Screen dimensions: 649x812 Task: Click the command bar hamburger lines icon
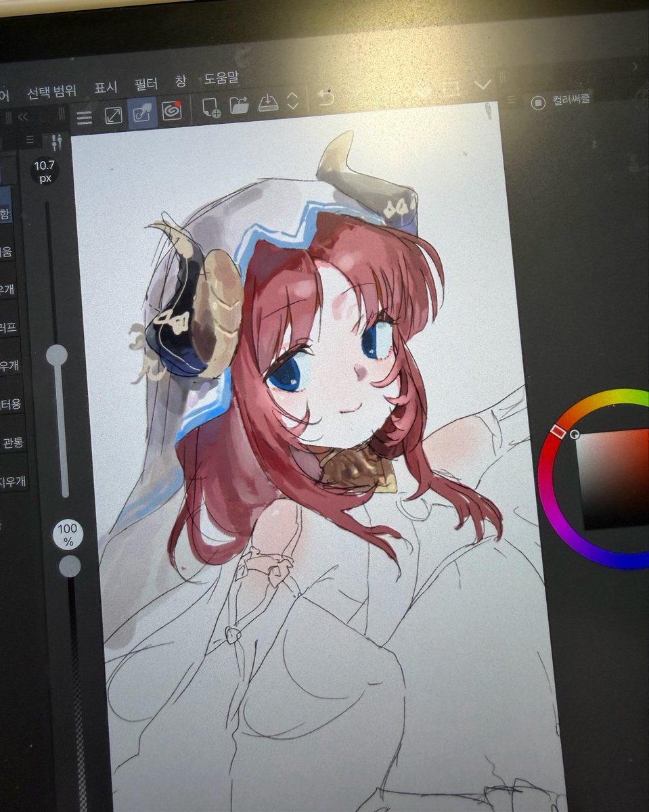point(84,117)
